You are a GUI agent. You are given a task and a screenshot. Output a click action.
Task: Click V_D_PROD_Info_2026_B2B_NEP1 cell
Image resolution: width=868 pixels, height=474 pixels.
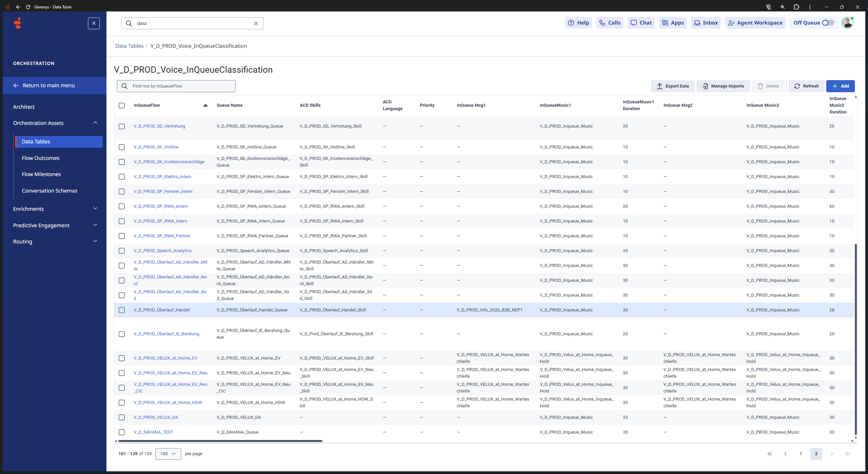[x=490, y=310]
